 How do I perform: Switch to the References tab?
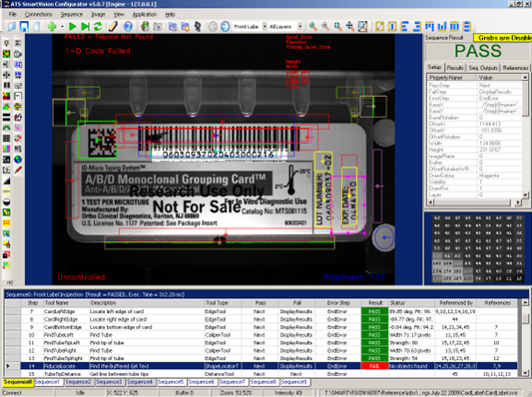coord(515,68)
